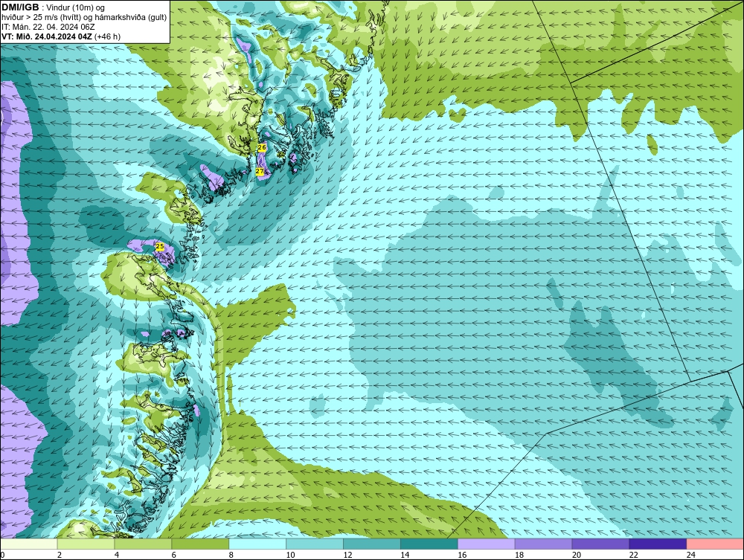Click the init time line 'IT: Mán. 22. 04. 2024 06Z'
This screenshot has height=560, width=744.
[x=48, y=27]
